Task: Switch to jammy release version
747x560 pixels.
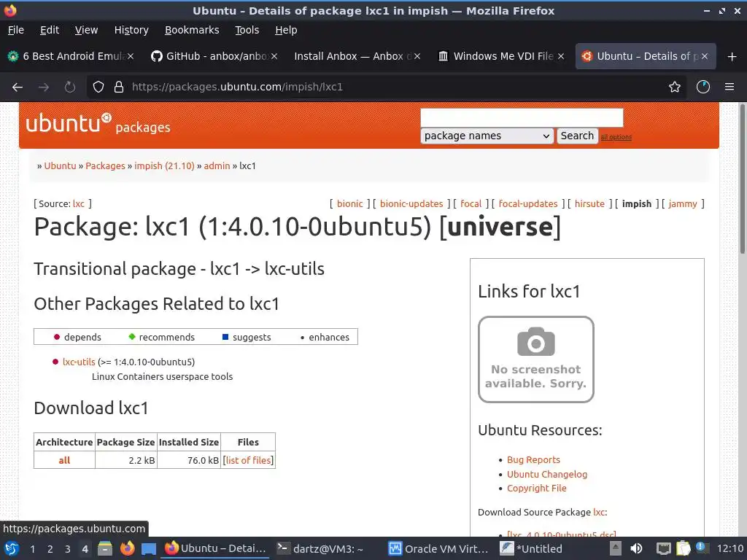Action: click(x=682, y=204)
